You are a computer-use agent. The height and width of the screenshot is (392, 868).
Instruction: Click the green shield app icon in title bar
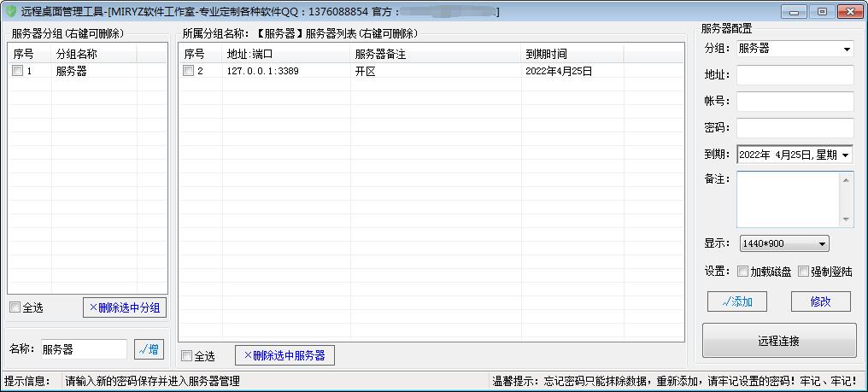(10, 11)
